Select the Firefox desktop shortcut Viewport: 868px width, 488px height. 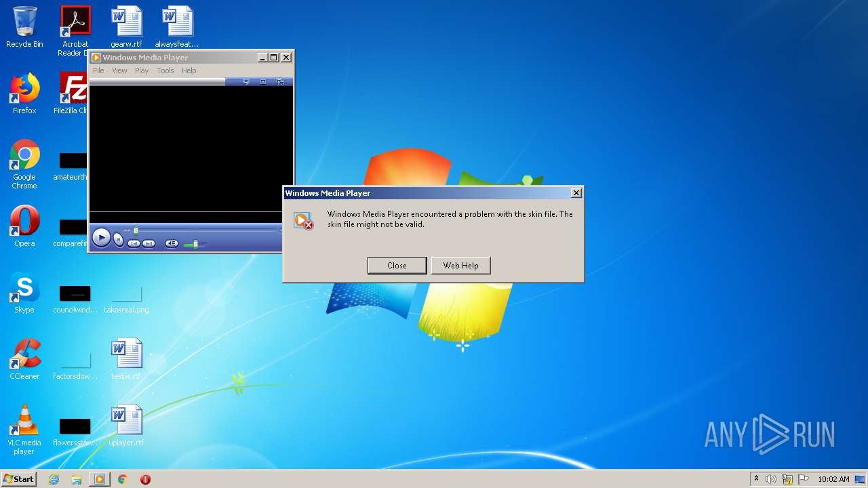tap(24, 94)
